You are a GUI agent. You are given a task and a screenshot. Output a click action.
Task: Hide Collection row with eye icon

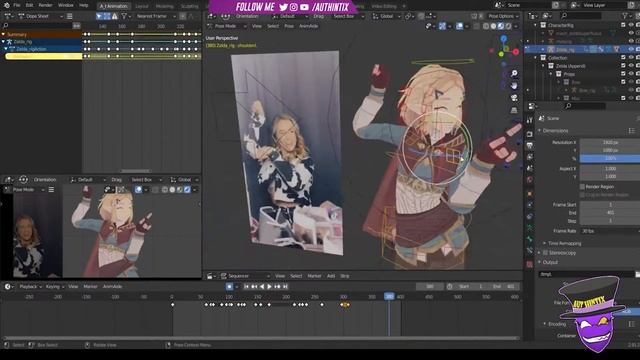coord(631,58)
